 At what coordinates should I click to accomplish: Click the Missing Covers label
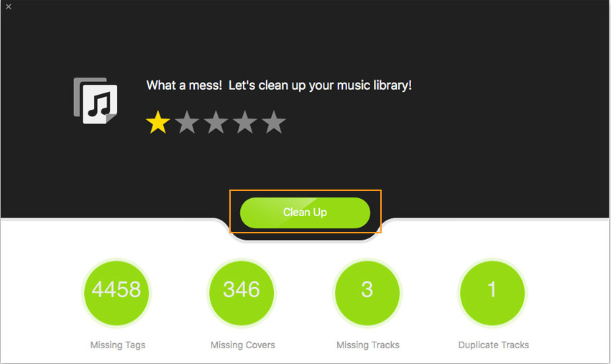click(x=243, y=345)
